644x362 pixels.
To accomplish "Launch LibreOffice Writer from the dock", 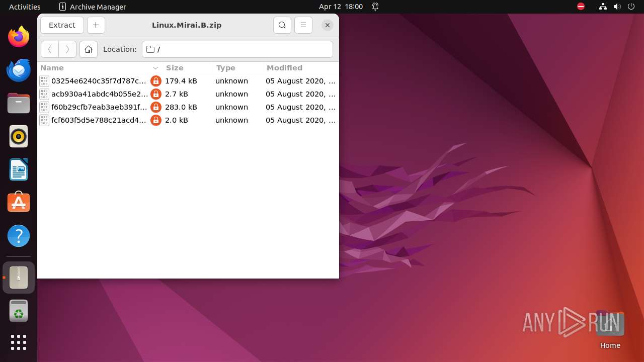I will point(19,169).
